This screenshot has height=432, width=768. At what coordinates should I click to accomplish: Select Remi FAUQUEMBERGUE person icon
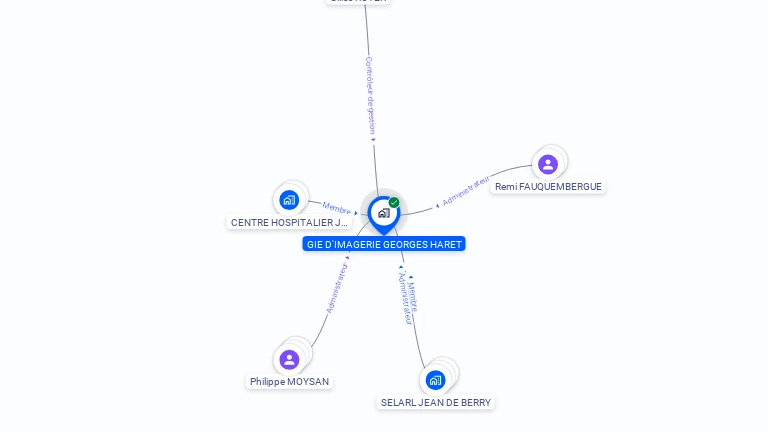click(548, 164)
